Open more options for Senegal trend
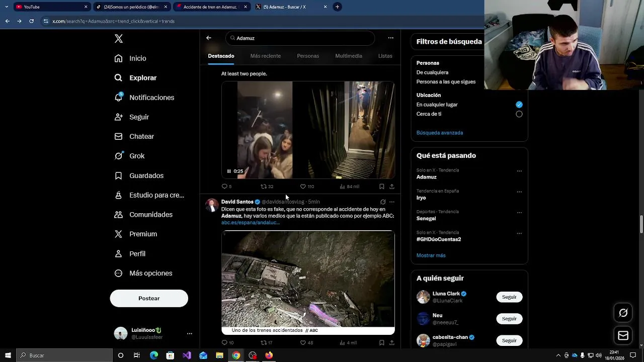The width and height of the screenshot is (644, 362). [519, 213]
